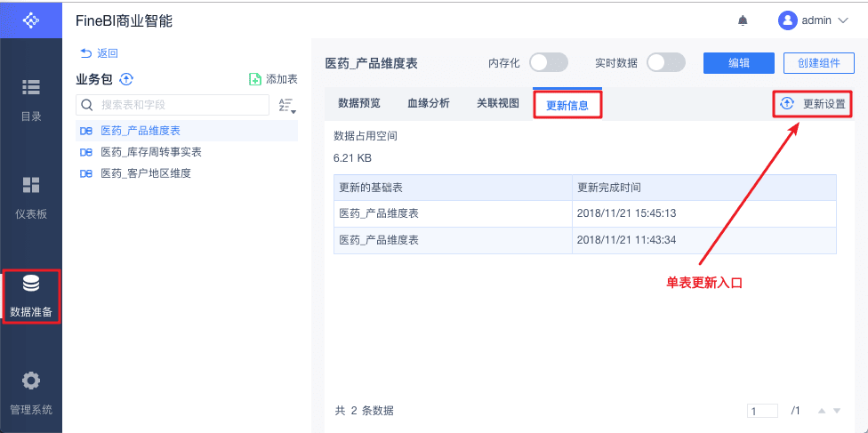
Task: Click the 编辑 button
Action: pyautogui.click(x=738, y=62)
